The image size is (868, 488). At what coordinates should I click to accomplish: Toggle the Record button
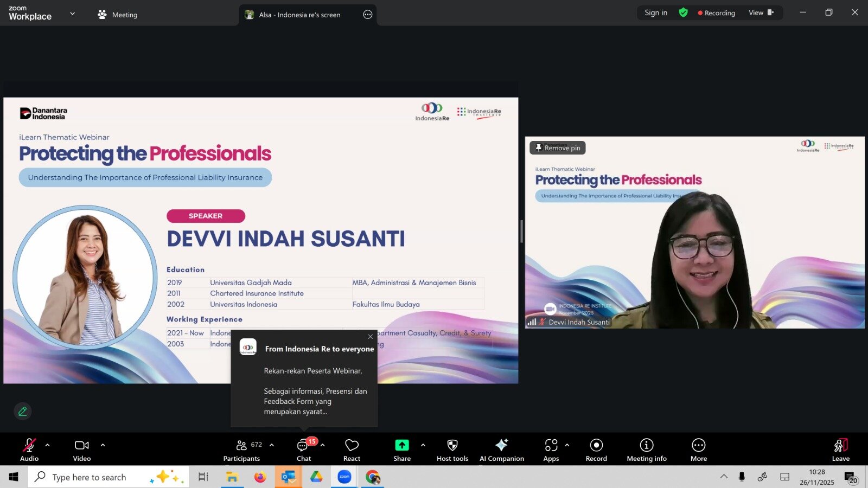pyautogui.click(x=596, y=450)
